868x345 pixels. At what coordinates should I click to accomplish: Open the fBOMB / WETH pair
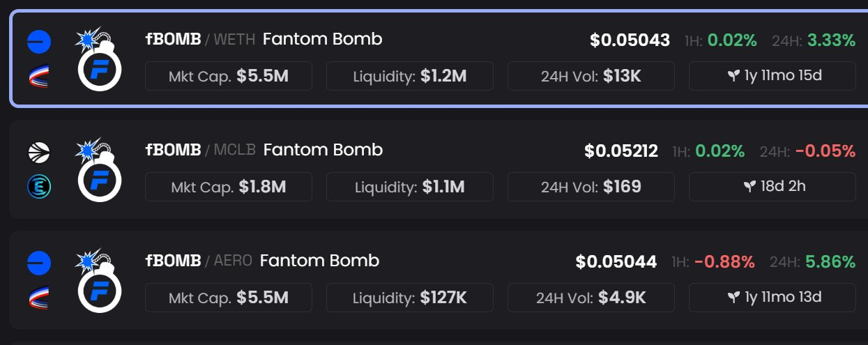[439, 59]
